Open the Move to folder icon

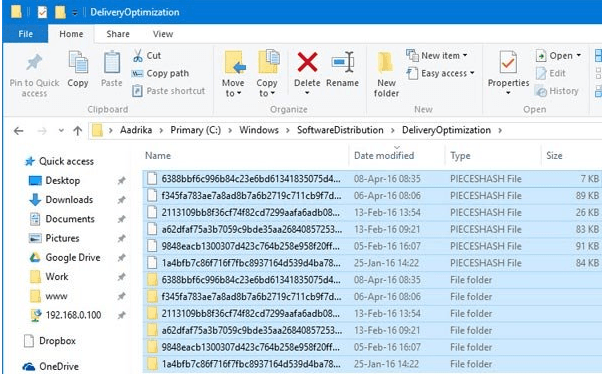tap(235, 62)
